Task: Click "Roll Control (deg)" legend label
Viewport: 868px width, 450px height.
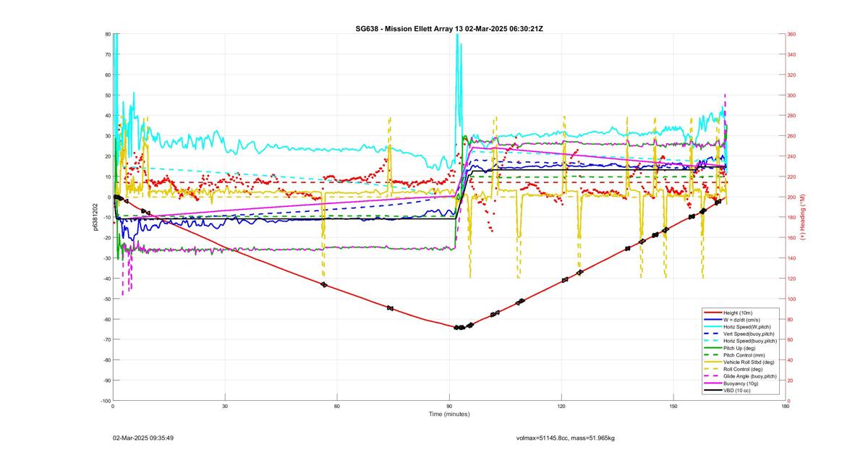Action: 744,369
